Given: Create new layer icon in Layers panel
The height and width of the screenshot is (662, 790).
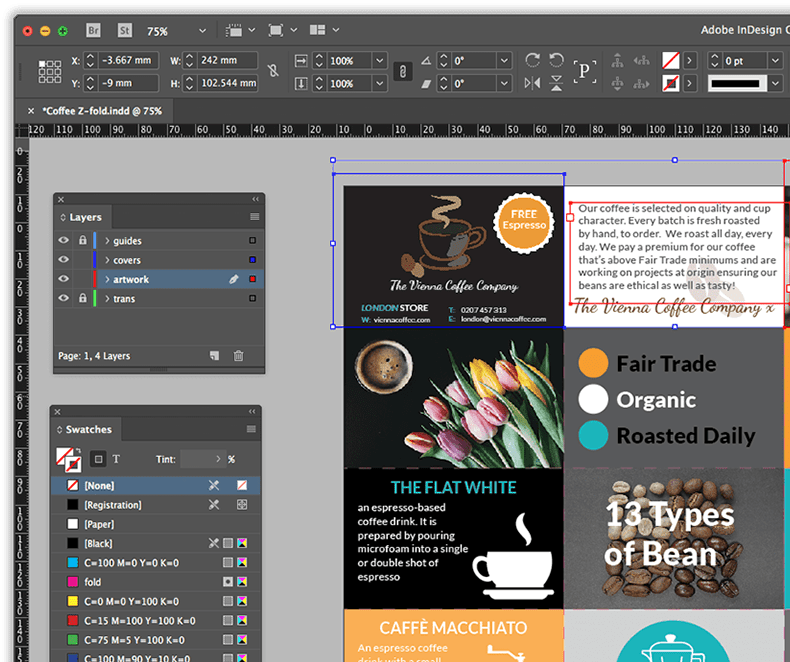Looking at the screenshot, I should tap(215, 356).
